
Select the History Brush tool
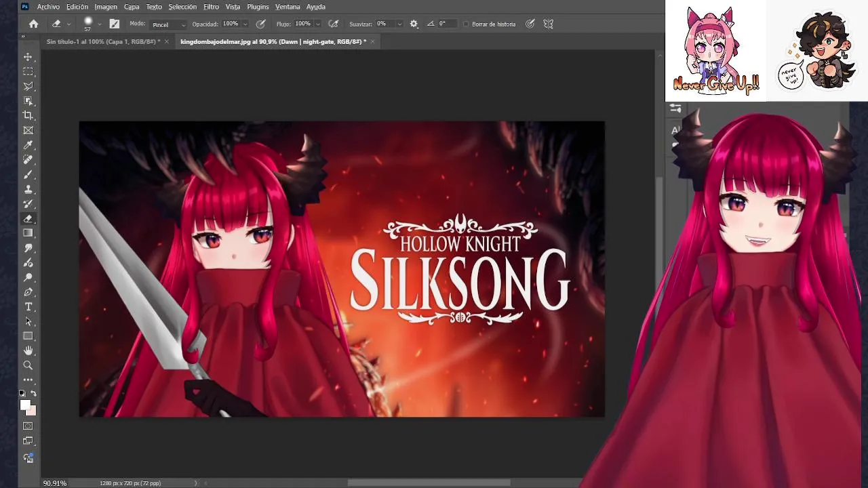28,204
